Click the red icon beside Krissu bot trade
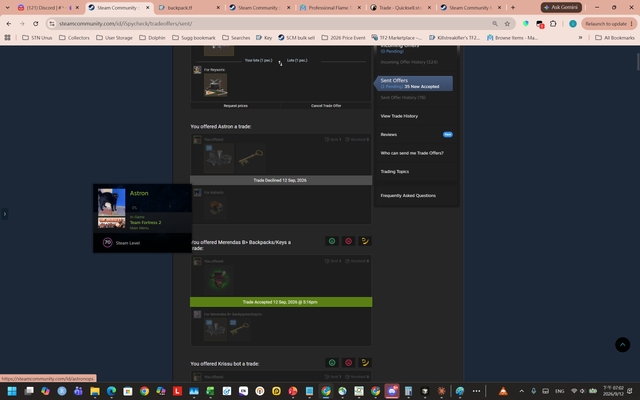Screen dimensions: 640x400 pos(348,362)
